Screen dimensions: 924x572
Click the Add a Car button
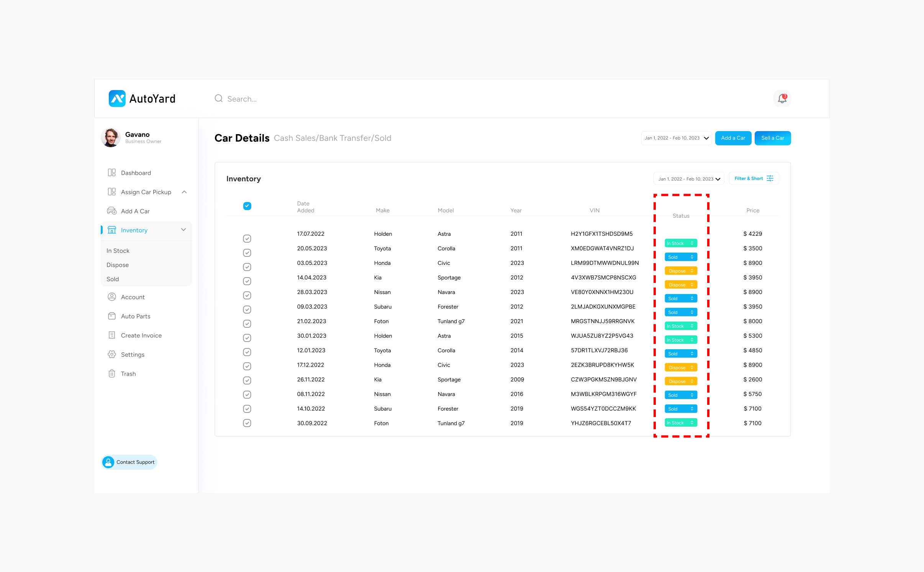tap(733, 138)
